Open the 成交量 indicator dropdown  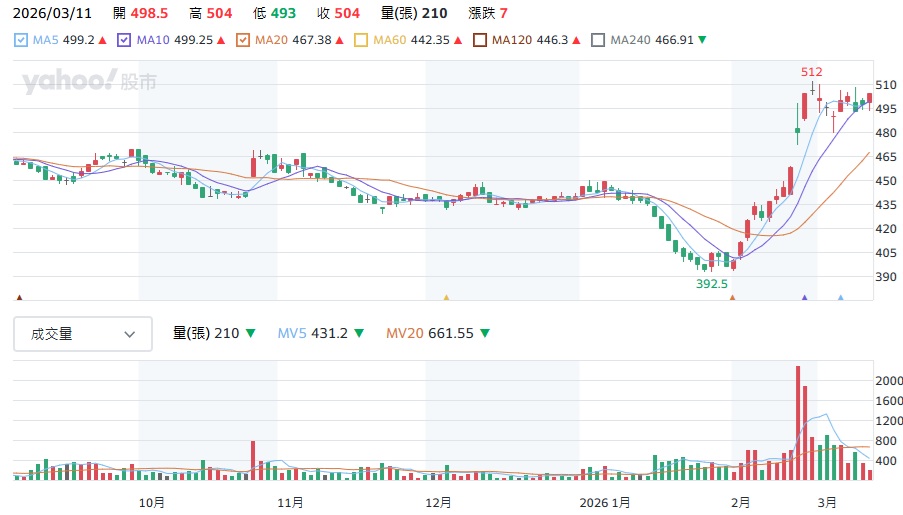tap(83, 334)
